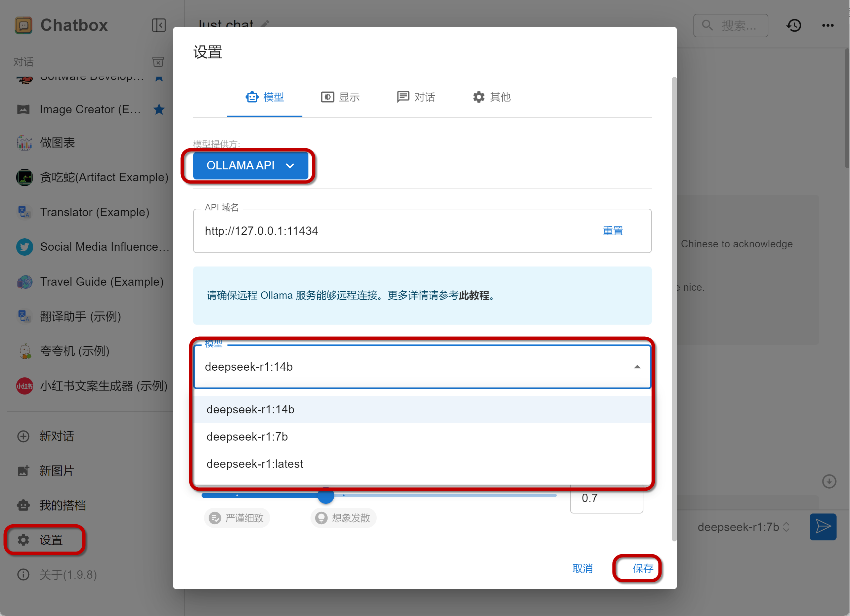Screen dimensions: 850x616
Task: Click the pencil edit icon beside Just chat
Action: click(x=265, y=24)
